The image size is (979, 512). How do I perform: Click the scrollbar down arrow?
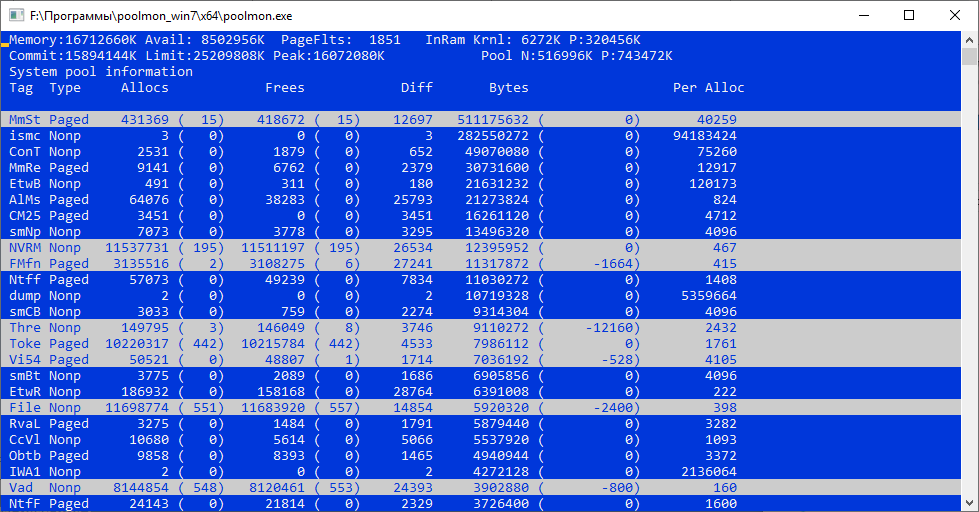tap(969, 503)
